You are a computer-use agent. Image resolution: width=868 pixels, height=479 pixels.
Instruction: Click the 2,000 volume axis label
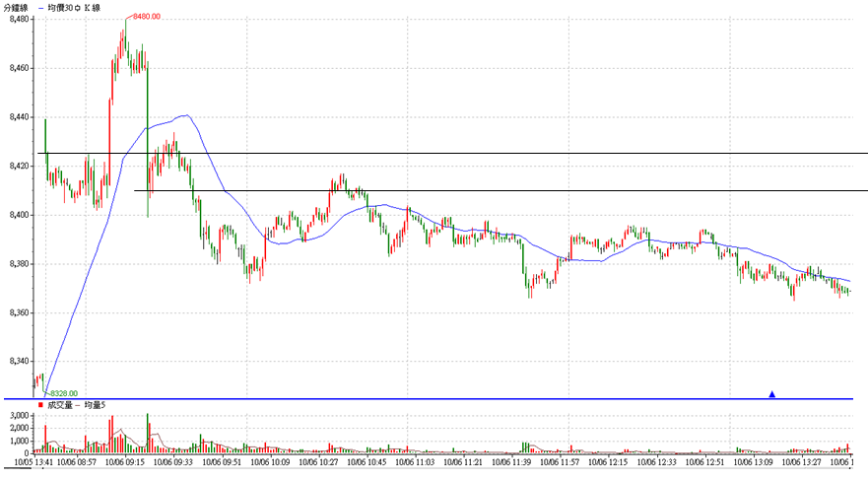pos(19,428)
